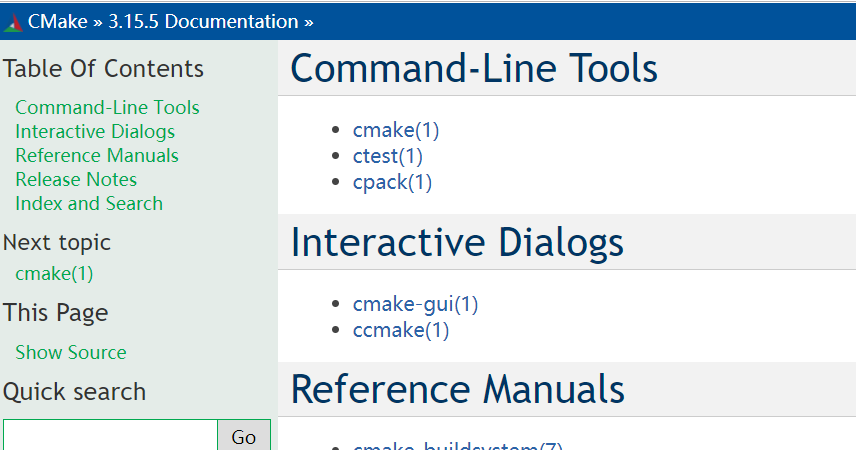Screen dimensions: 856x450
Task: Go to Release Notes in table of contents
Action: click(x=76, y=180)
